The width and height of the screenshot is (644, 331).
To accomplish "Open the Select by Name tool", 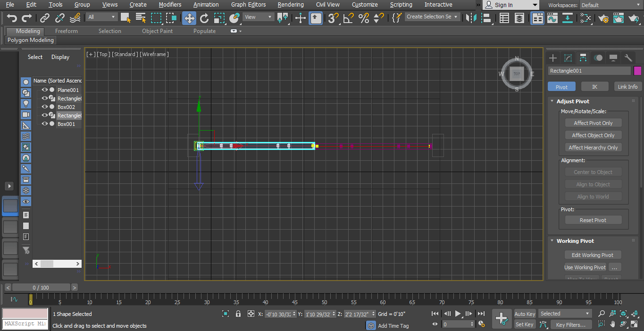I will coord(141,18).
